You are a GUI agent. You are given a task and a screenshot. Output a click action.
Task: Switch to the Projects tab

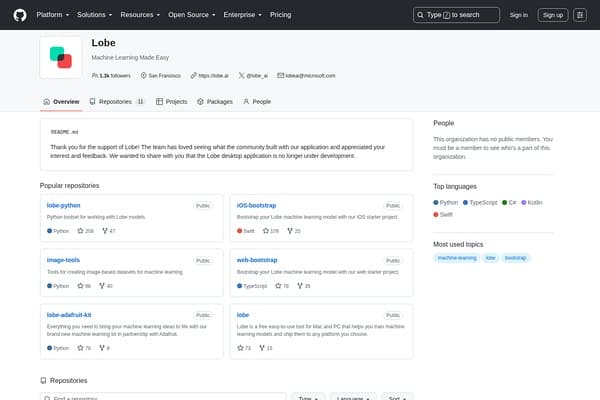pos(171,101)
